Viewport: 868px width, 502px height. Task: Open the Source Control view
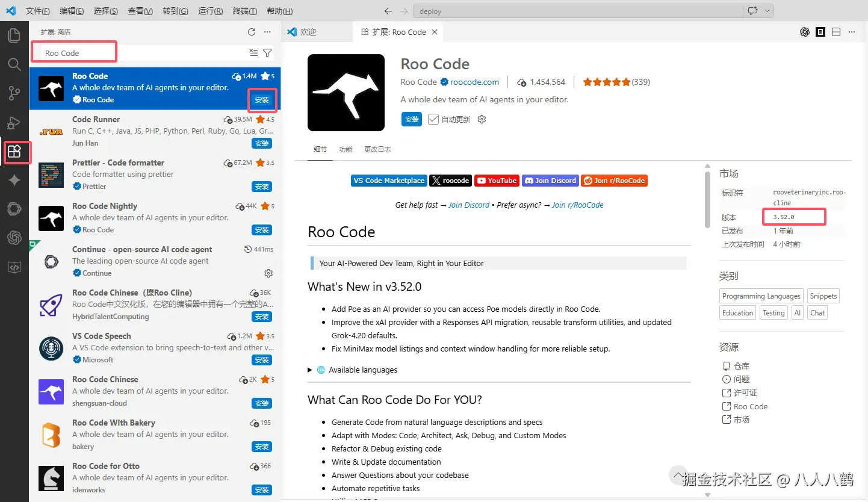[14, 93]
